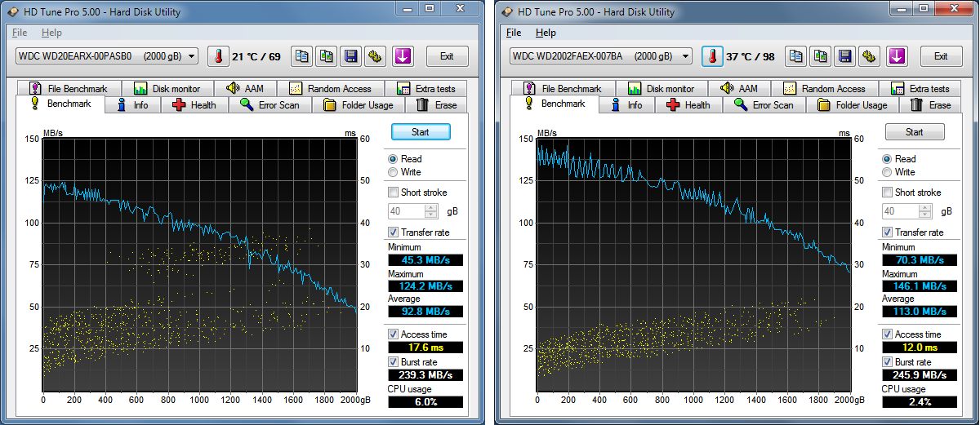Select Read radio in WD2002FAEX window
Viewport: 980px width, 425px height.
coord(887,159)
